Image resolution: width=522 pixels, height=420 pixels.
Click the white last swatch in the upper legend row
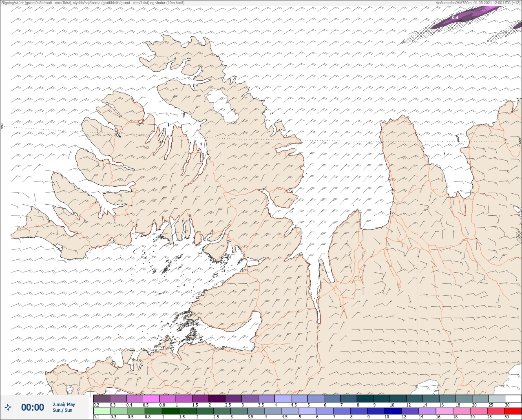click(x=513, y=398)
